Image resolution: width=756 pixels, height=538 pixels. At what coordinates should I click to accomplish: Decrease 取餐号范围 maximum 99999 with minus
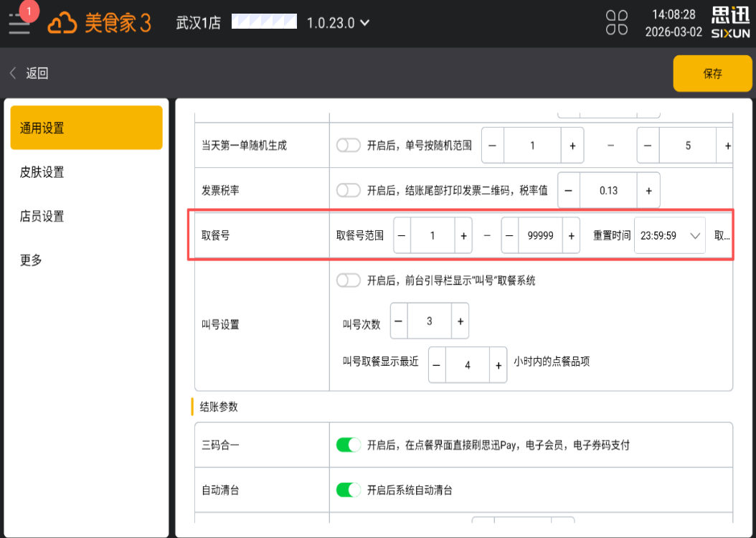pyautogui.click(x=510, y=235)
